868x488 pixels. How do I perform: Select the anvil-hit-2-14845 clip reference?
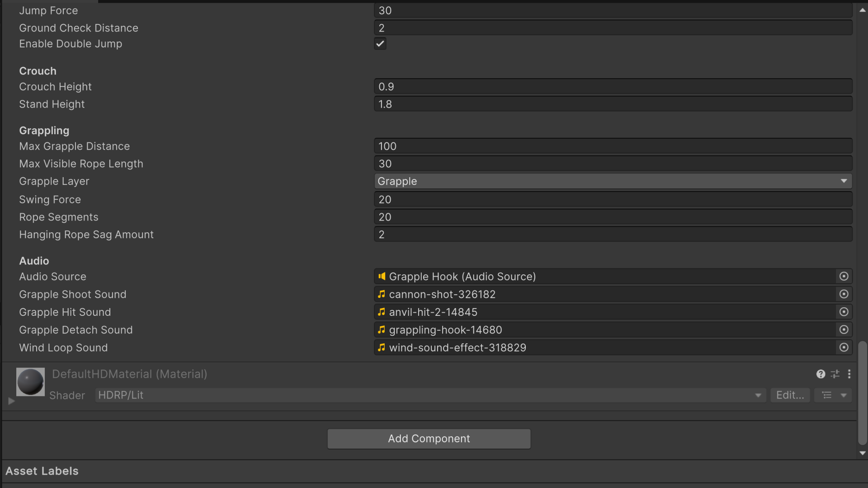(605, 312)
